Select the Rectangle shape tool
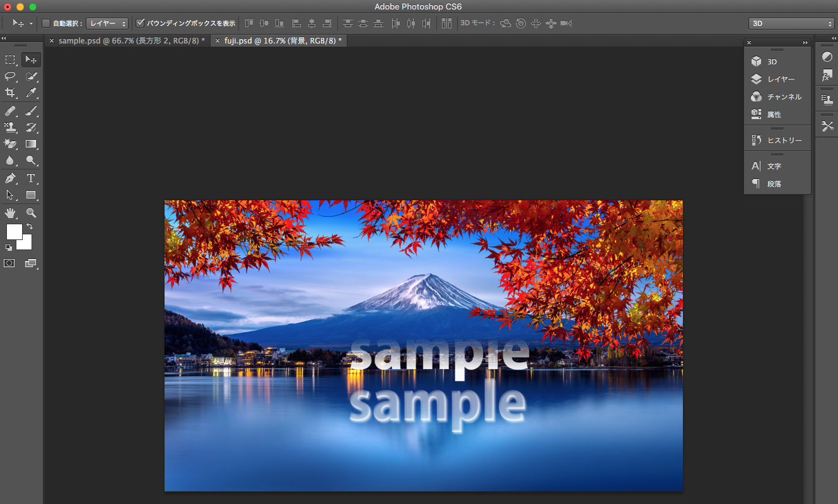 pos(31,195)
